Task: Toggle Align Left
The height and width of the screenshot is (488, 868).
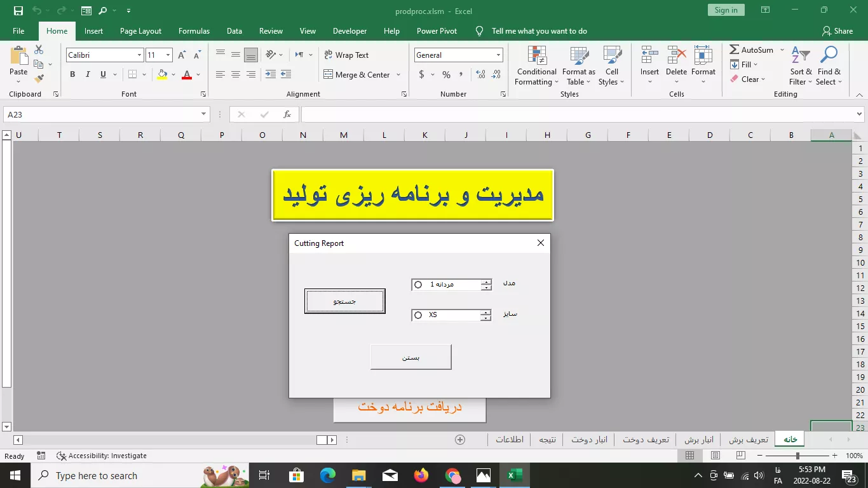Action: point(220,75)
